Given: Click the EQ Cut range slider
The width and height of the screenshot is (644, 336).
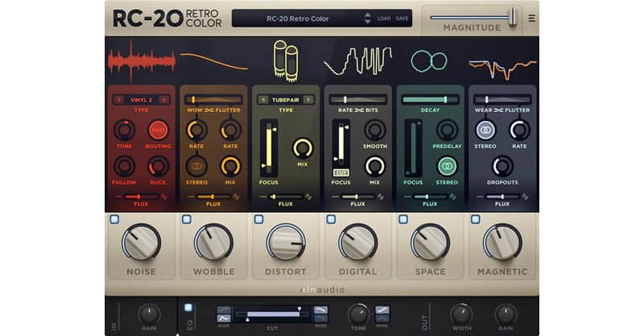Looking at the screenshot, I should point(272,314).
